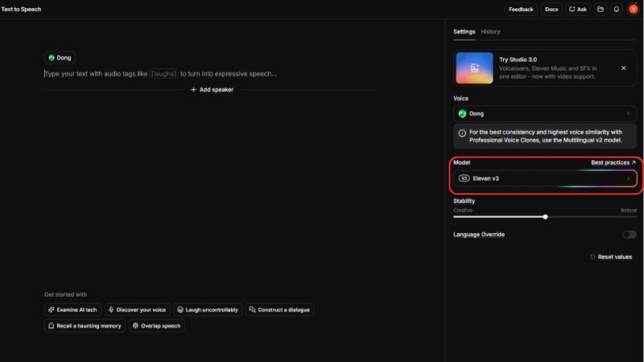The height and width of the screenshot is (362, 644).
Task: Switch to the History tab
Action: (490, 31)
